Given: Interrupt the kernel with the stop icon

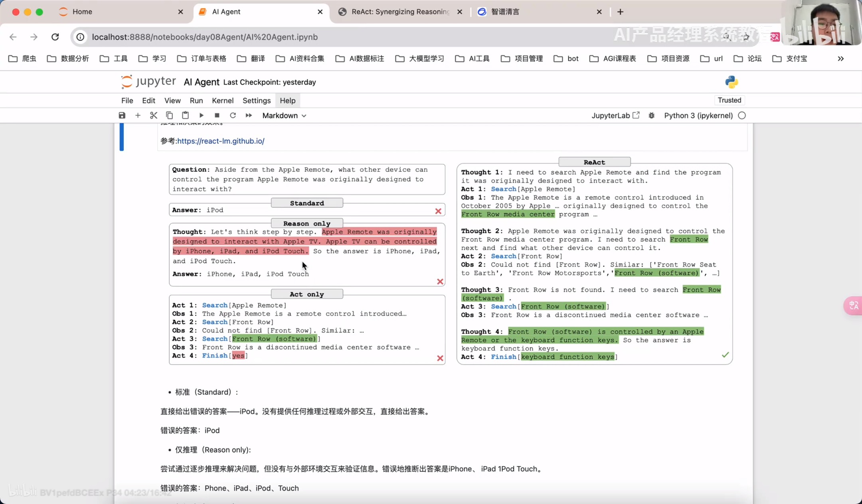Looking at the screenshot, I should pos(217,116).
